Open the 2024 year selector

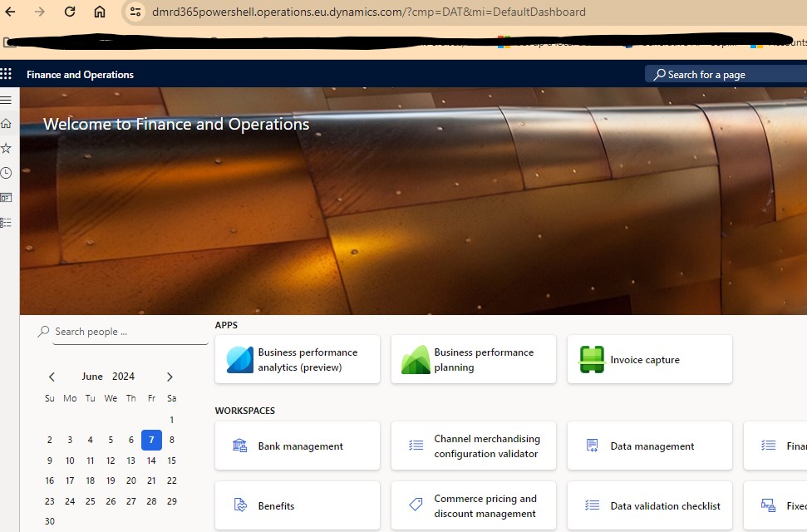point(124,377)
